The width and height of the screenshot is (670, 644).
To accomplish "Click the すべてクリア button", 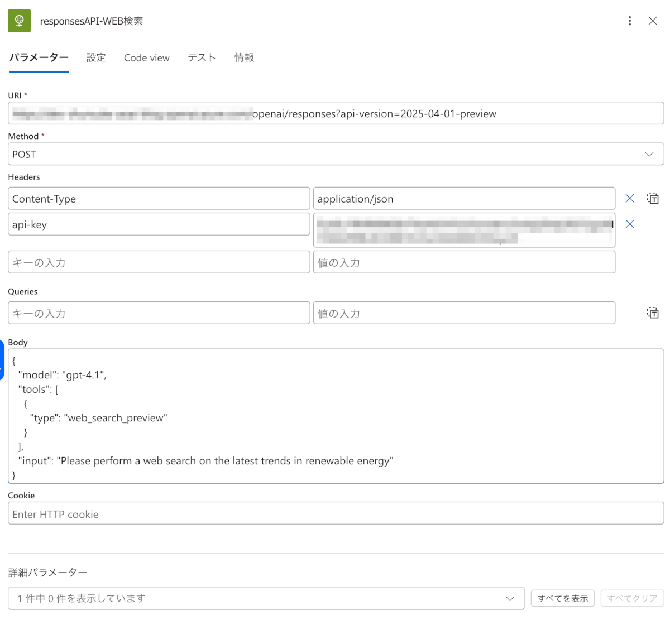I will 632,598.
